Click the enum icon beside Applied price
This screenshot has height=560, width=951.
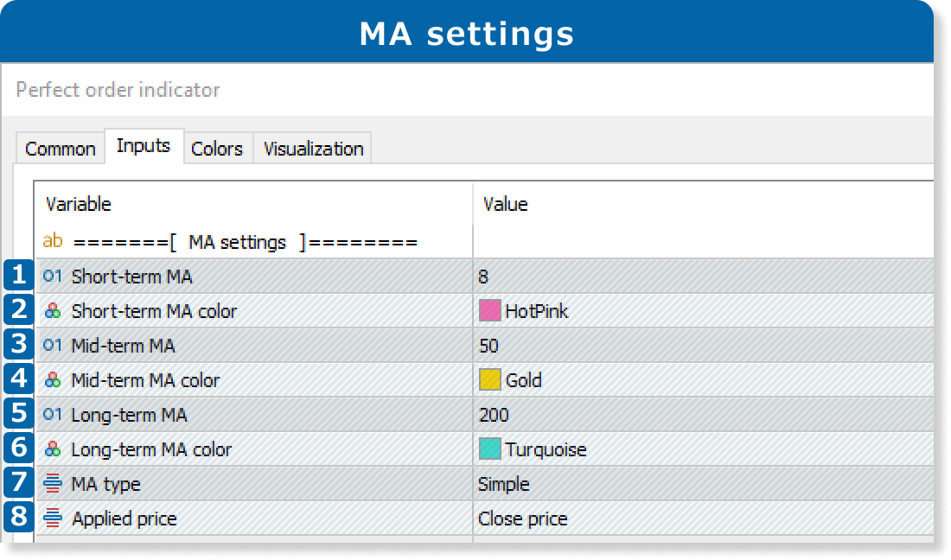click(53, 519)
